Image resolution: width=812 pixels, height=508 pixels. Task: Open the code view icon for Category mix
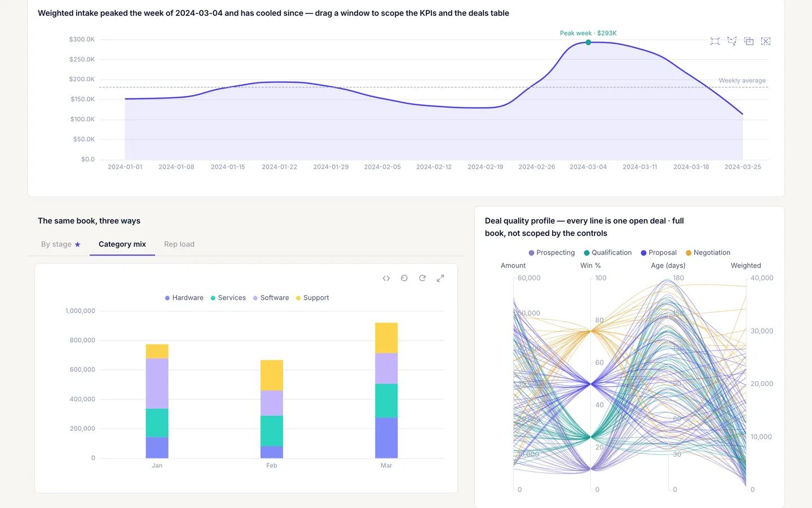point(386,278)
